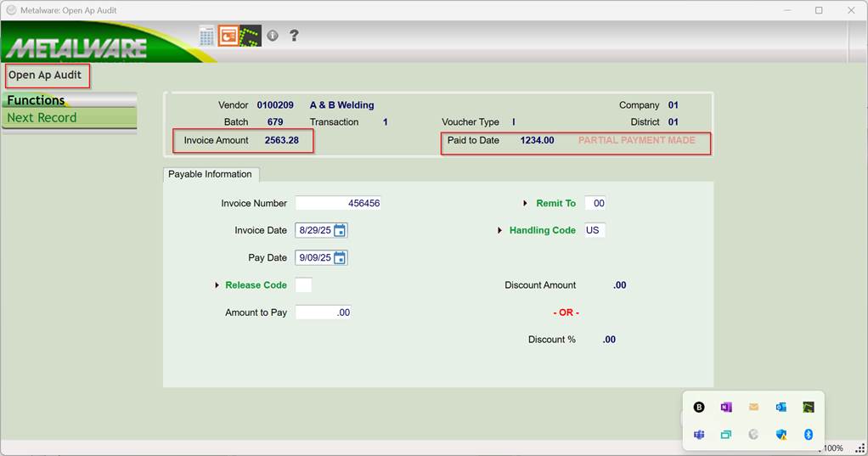This screenshot has width=868, height=456.
Task: Click the window resize grip in status bar
Action: pyautogui.click(x=860, y=448)
